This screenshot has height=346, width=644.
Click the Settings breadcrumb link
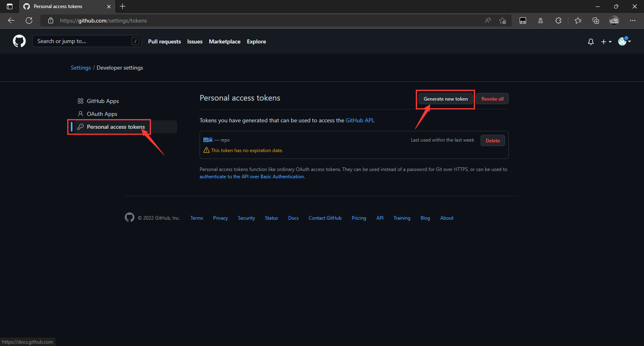pos(81,68)
